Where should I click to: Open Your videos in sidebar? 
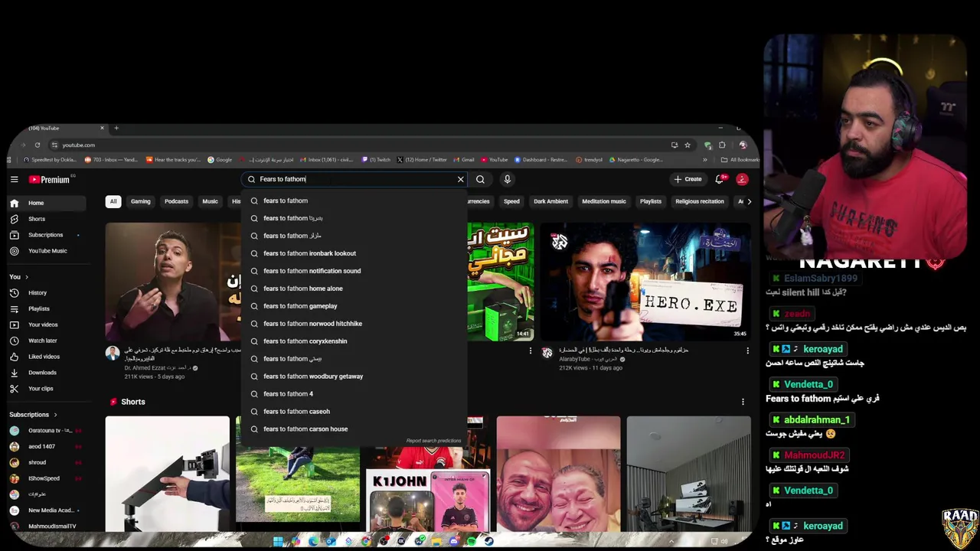[46, 324]
